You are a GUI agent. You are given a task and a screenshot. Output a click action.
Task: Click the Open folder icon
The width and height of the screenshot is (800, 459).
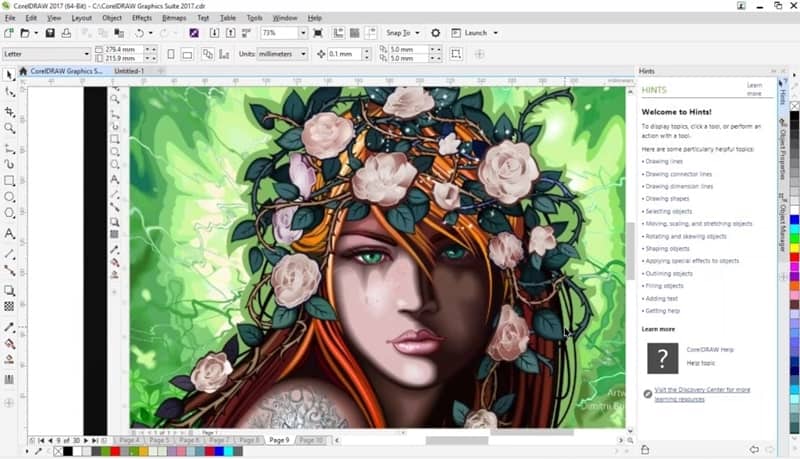coord(24,33)
